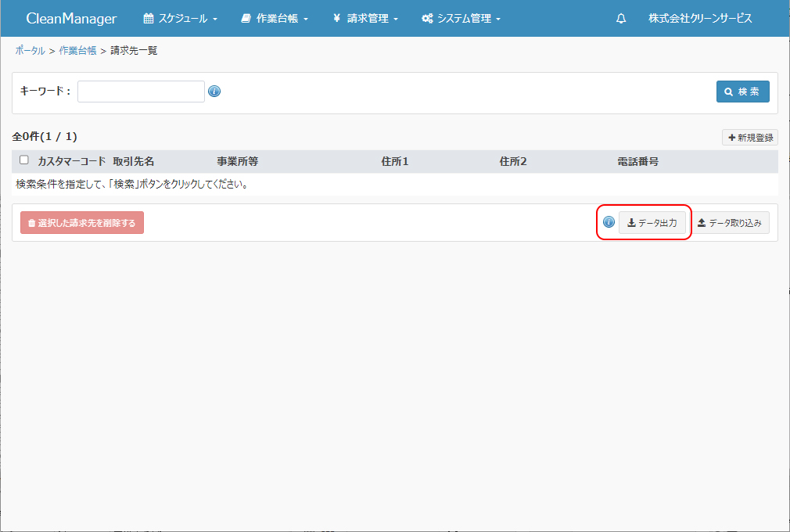Click the データ取り込み upload button
This screenshot has width=790, height=532.
[729, 223]
